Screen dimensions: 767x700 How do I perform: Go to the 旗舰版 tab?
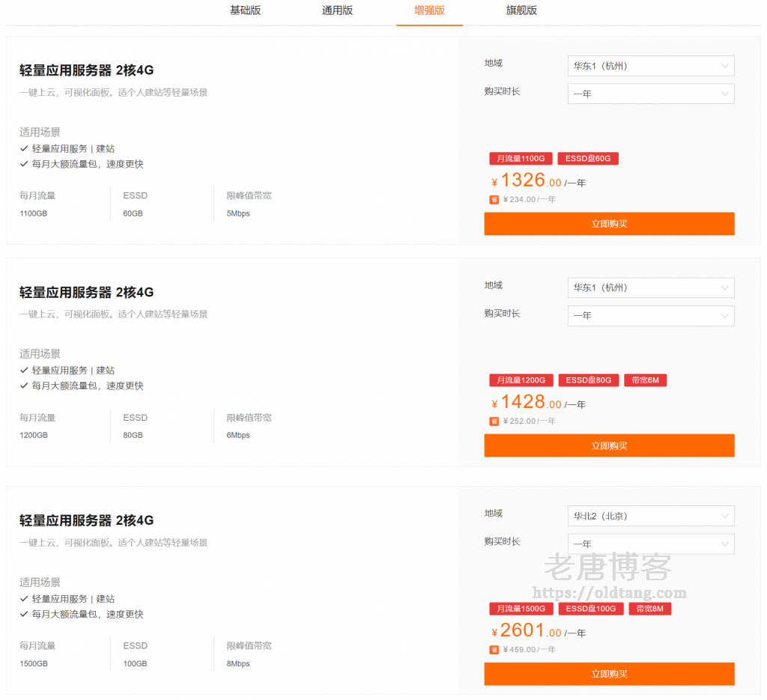tap(521, 10)
